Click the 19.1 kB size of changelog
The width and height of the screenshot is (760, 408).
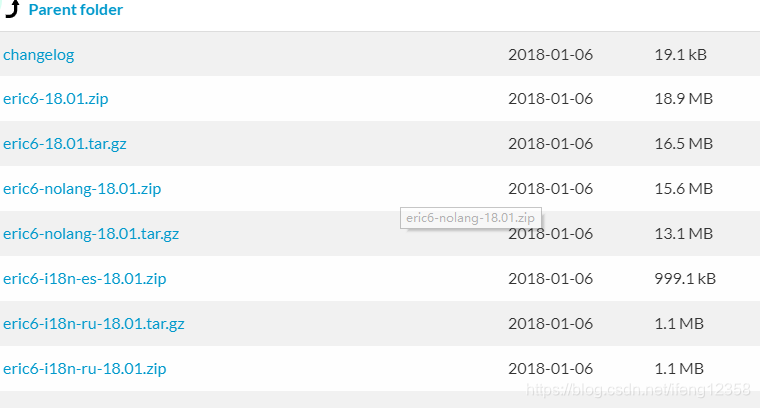(681, 54)
